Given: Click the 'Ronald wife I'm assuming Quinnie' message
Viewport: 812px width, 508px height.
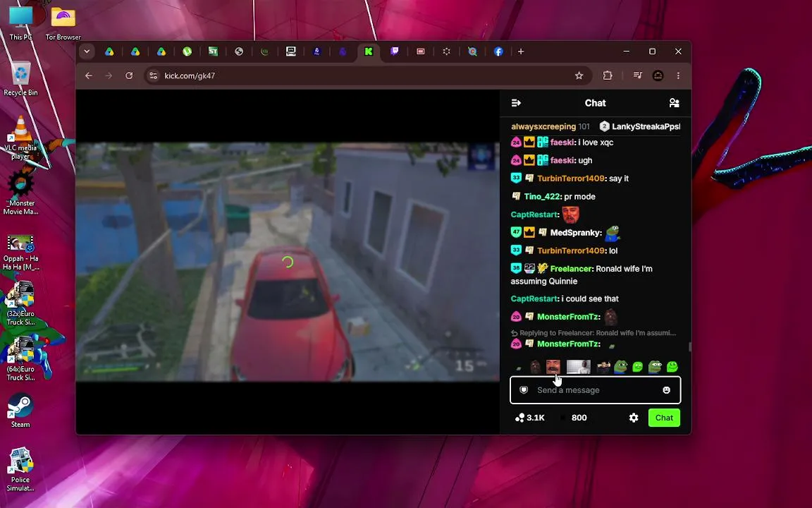Looking at the screenshot, I should point(582,274).
